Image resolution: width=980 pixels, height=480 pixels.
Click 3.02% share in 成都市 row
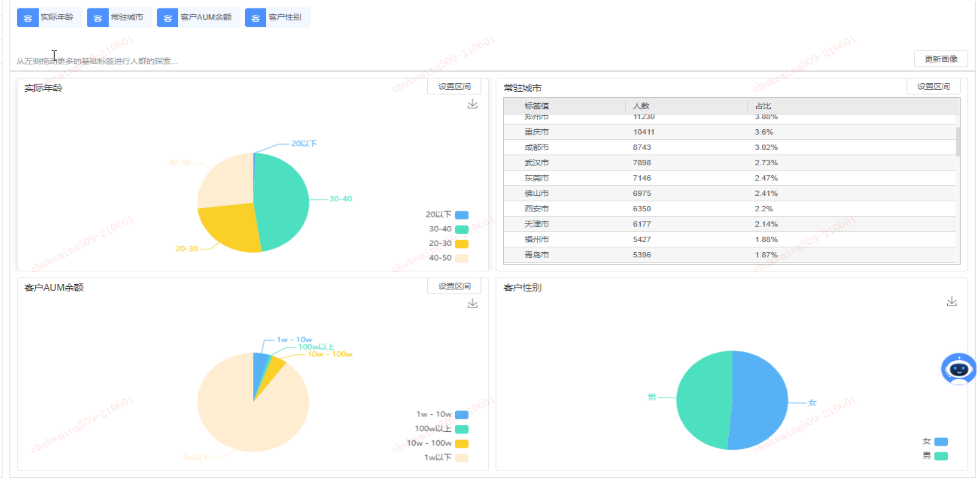pyautogui.click(x=766, y=147)
